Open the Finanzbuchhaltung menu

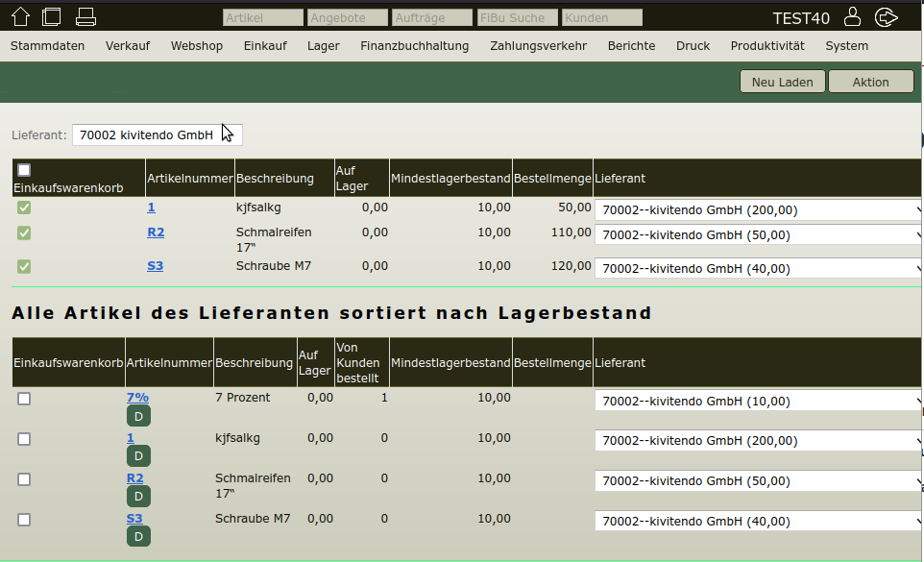[x=414, y=45]
